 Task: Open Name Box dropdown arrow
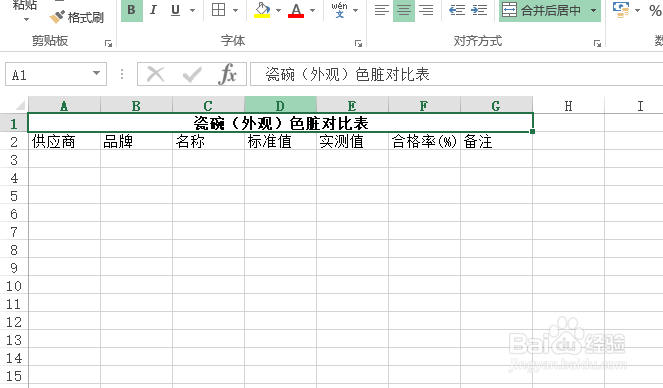pos(96,74)
